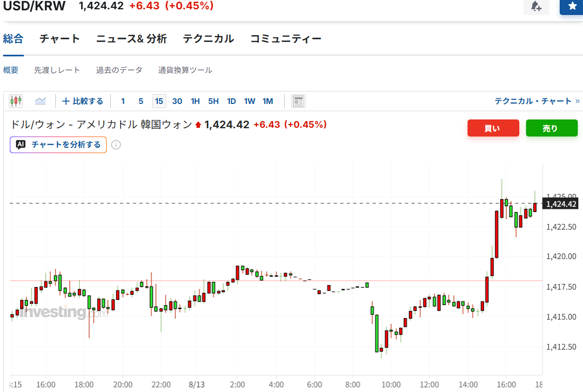Open the 過去のデータ link
Viewport: 583px width, 392px height.
(x=119, y=70)
